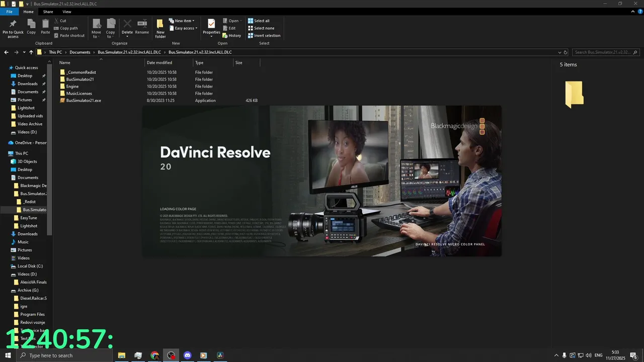644x362 pixels.
Task: Navigate up one folder level
Action: pos(31,52)
